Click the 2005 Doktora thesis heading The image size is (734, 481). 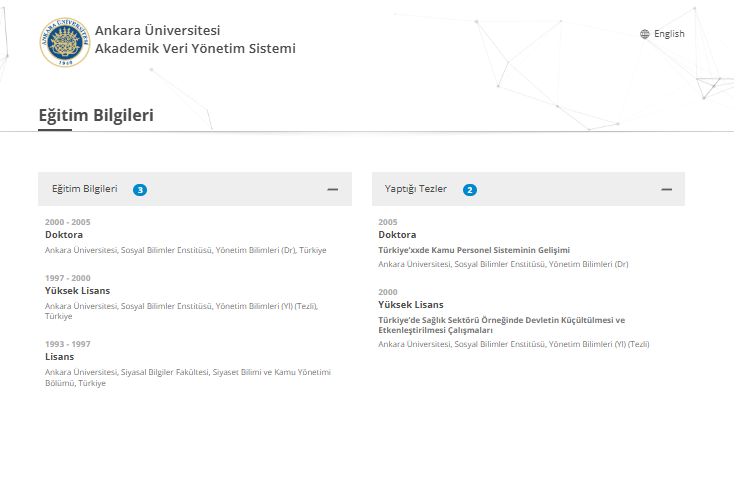397,235
